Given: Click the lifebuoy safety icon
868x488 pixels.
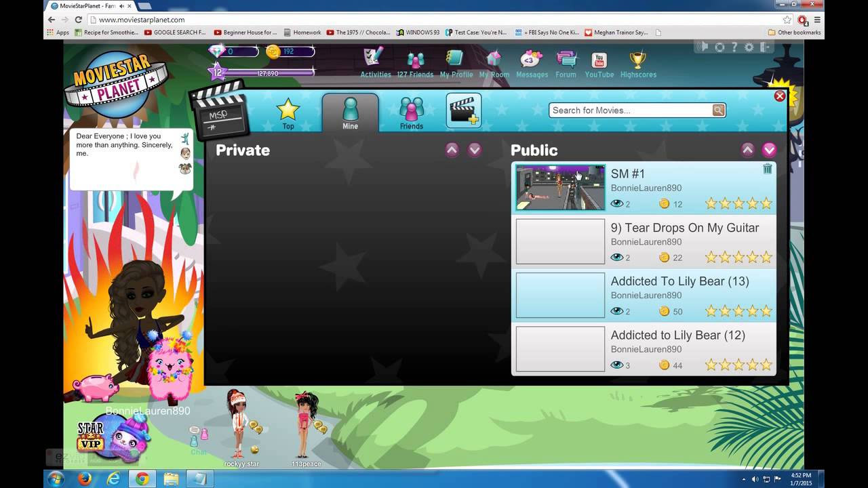Looking at the screenshot, I should coord(719,47).
